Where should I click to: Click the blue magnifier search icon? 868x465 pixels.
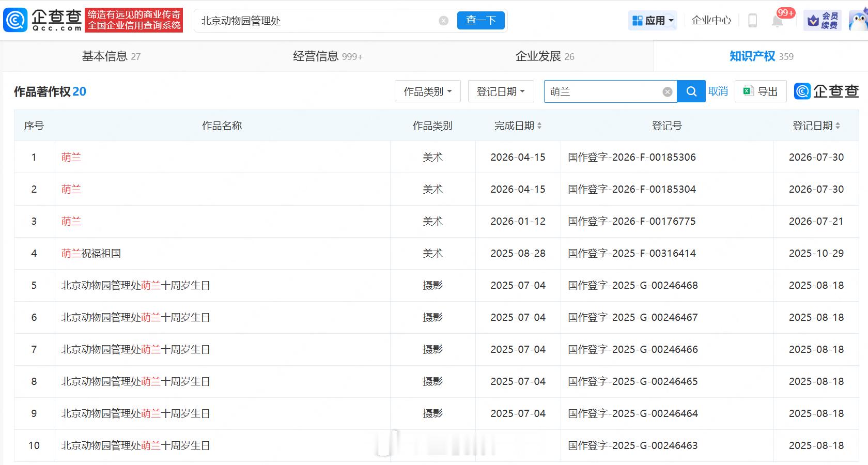pos(691,91)
